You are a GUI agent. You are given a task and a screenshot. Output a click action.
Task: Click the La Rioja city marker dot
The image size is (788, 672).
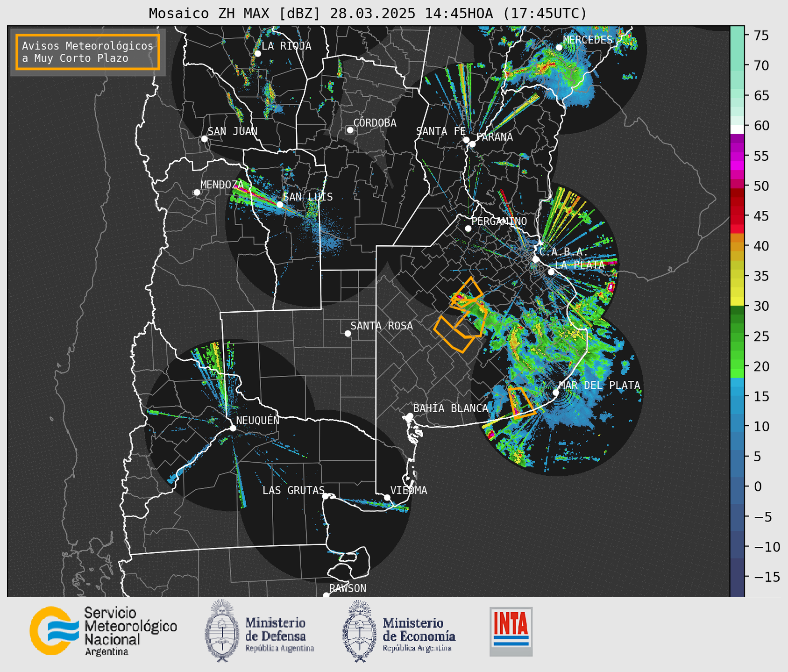(257, 54)
